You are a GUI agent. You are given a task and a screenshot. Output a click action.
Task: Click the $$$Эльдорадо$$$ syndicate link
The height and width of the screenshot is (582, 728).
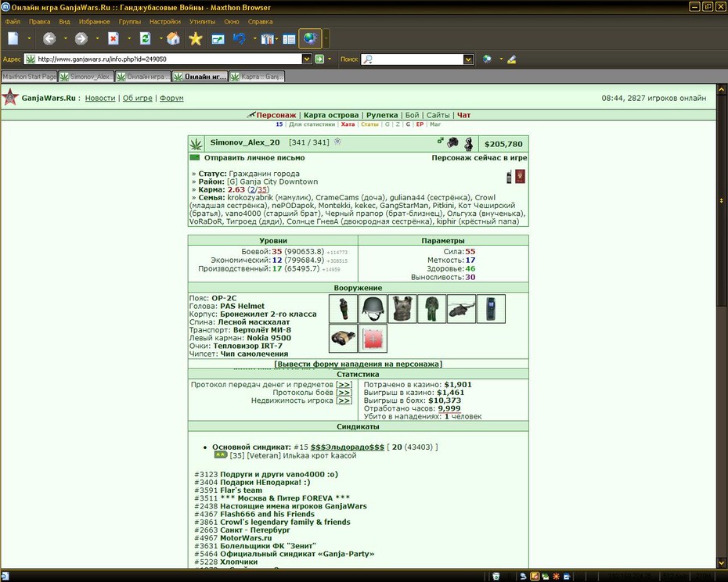(348, 447)
